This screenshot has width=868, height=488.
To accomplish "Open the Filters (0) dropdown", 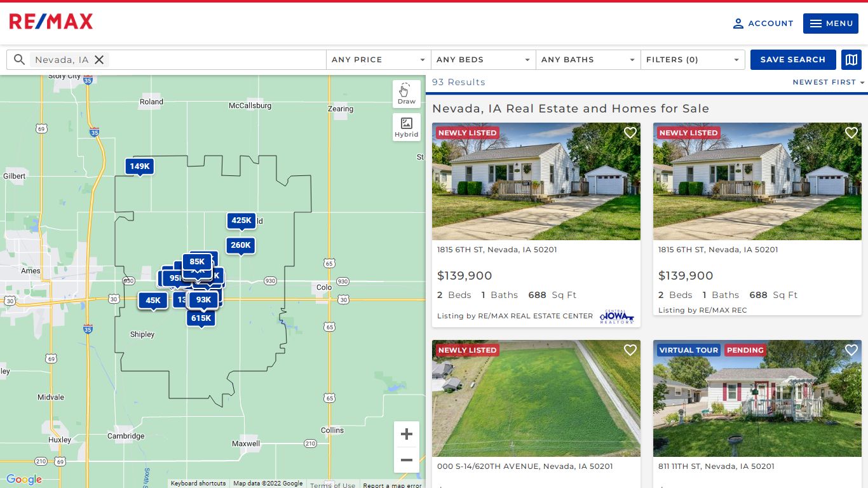I will coord(693,60).
